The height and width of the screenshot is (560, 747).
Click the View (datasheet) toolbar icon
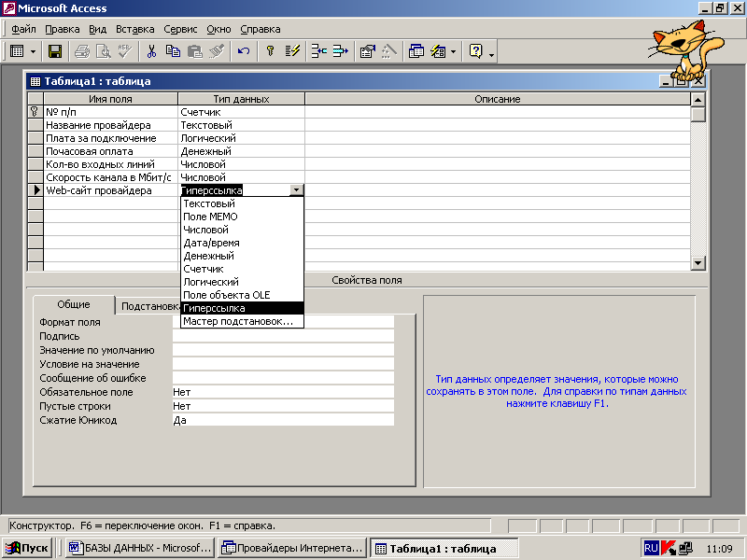coord(17,51)
